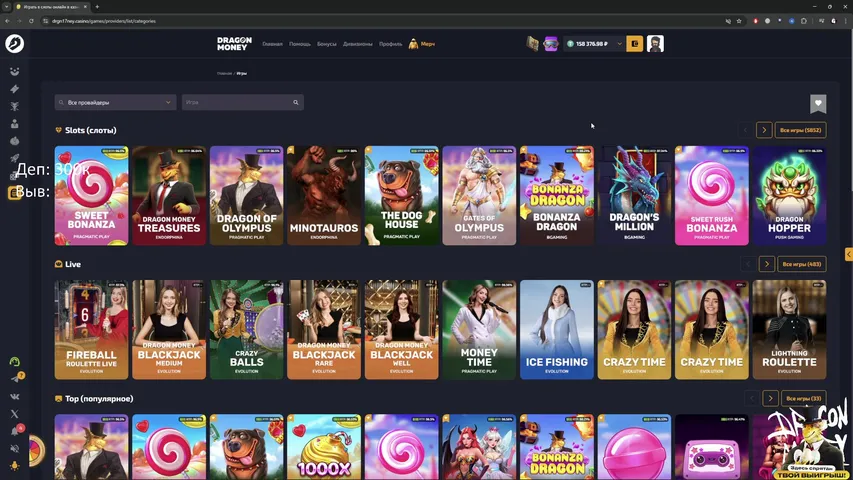
Task: Open the colorful fortune wheel icon
Action: coord(36,451)
